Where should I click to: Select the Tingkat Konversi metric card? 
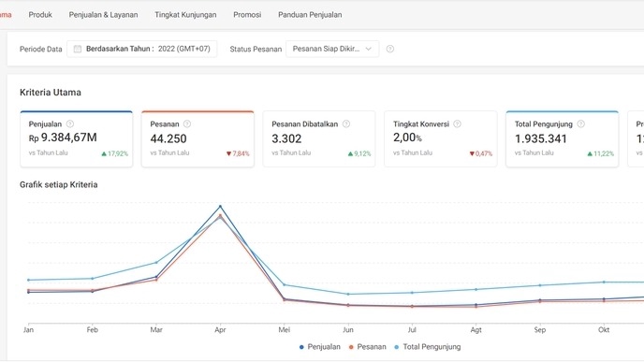pyautogui.click(x=441, y=138)
